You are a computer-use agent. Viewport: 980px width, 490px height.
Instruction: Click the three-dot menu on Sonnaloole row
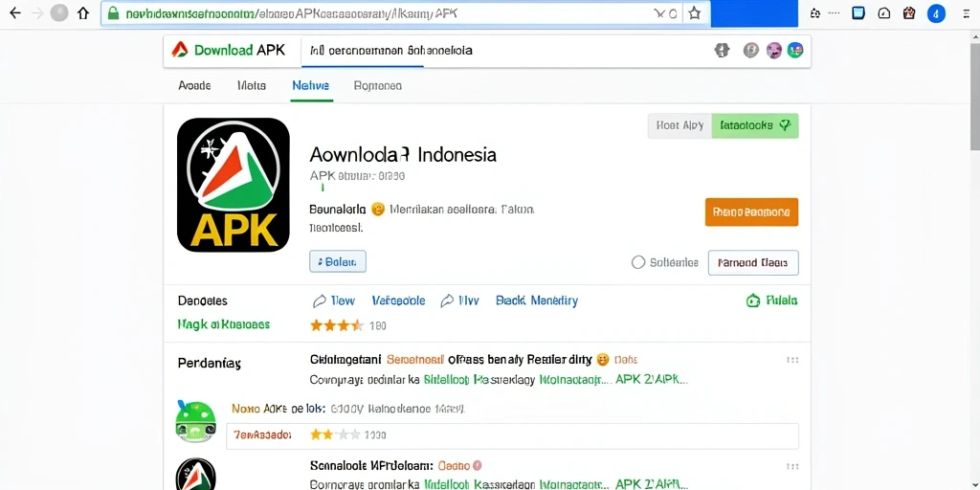coord(792,466)
